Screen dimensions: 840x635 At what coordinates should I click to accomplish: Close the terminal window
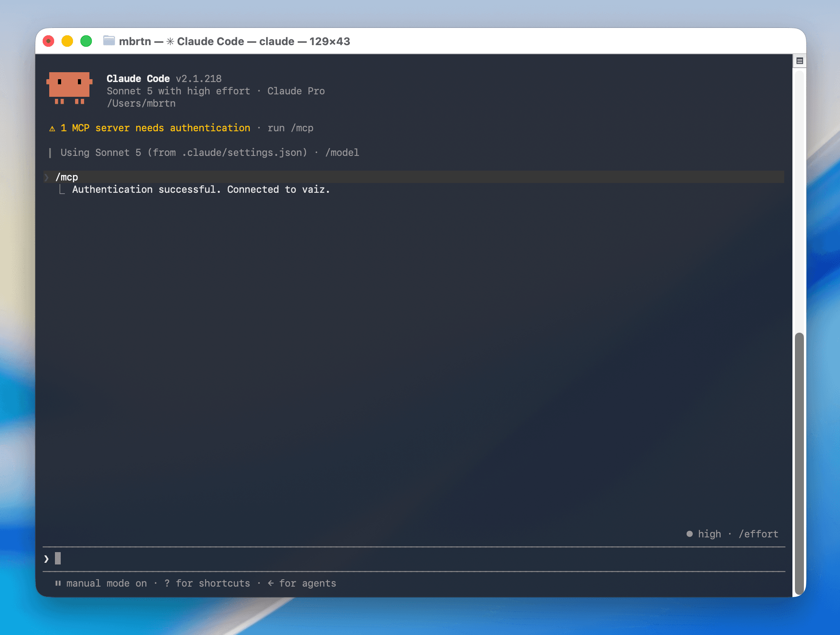click(48, 41)
